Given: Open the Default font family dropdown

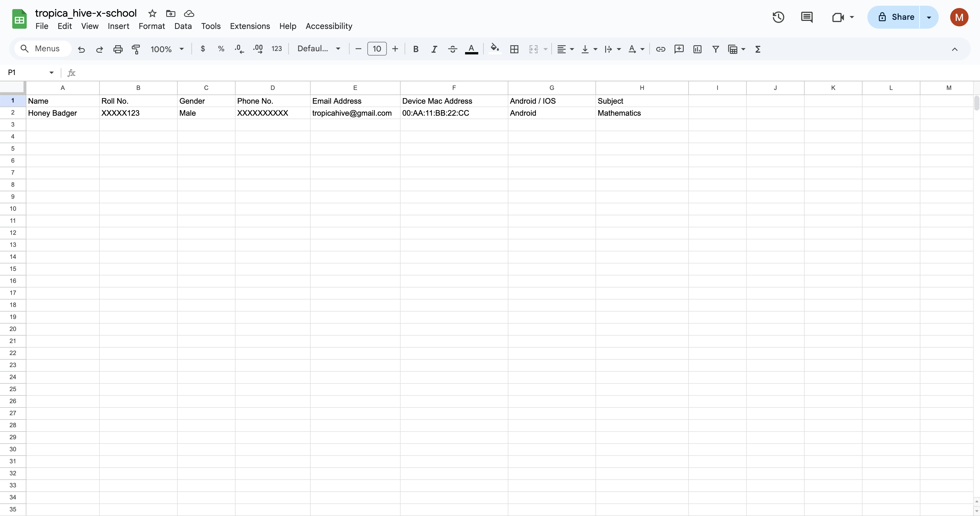Looking at the screenshot, I should click(318, 49).
